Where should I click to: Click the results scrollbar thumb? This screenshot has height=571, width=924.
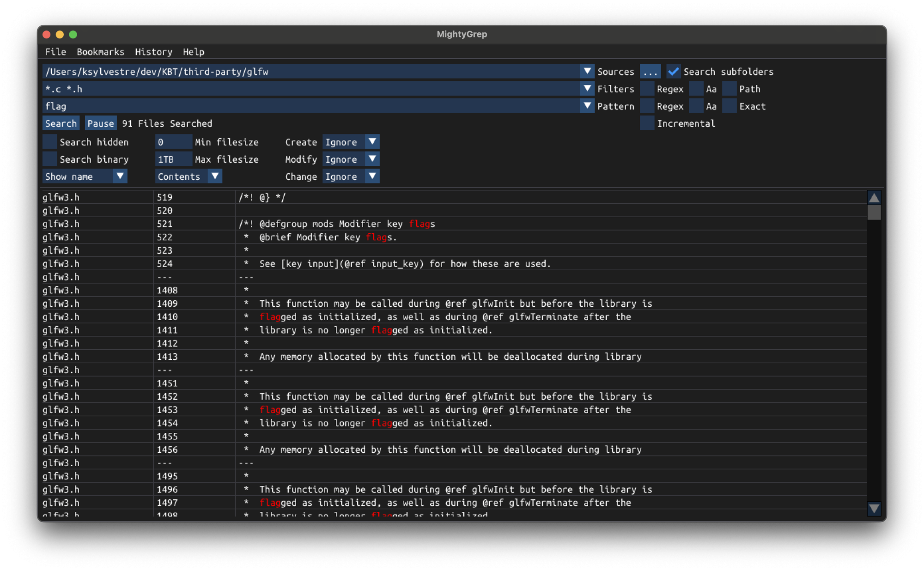tap(874, 213)
